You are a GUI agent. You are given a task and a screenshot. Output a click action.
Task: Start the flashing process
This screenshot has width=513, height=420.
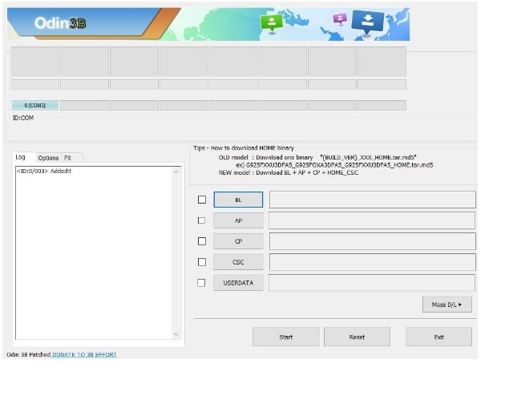pos(285,337)
